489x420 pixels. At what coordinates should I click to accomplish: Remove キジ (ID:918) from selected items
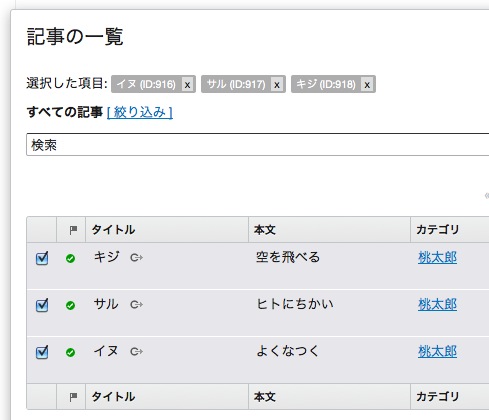tap(367, 85)
